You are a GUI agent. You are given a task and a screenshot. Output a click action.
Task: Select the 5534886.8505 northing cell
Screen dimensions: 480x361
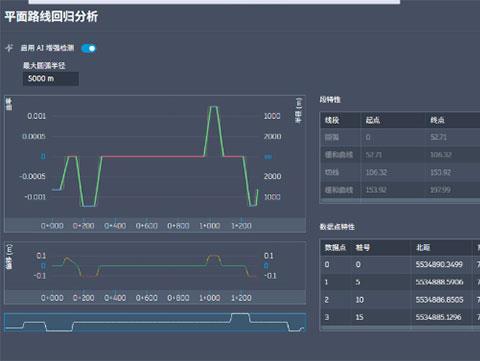[439, 300]
